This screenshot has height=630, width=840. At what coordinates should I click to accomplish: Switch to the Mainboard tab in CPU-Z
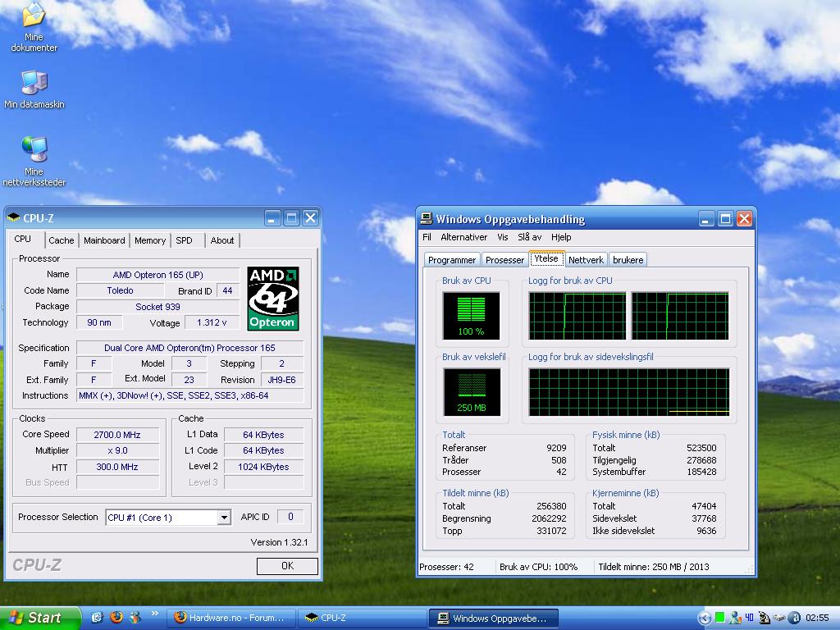[104, 240]
